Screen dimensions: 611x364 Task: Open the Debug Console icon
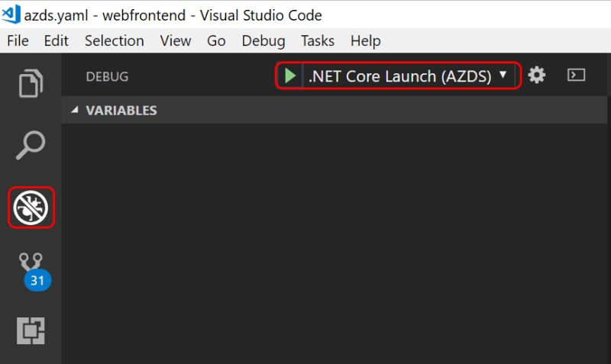pos(576,75)
